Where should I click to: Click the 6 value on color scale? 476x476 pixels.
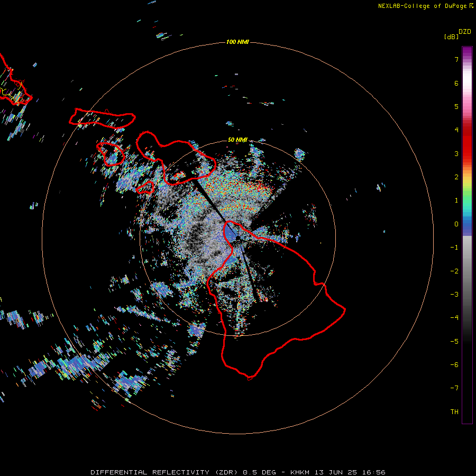coord(456,83)
